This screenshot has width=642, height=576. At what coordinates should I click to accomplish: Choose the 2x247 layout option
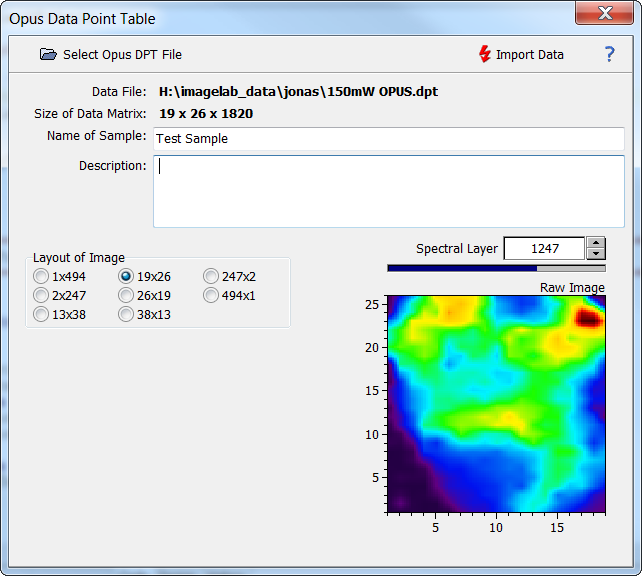coord(41,295)
